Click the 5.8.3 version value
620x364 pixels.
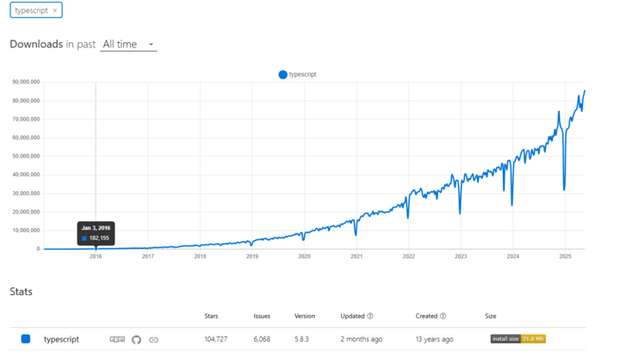point(301,339)
